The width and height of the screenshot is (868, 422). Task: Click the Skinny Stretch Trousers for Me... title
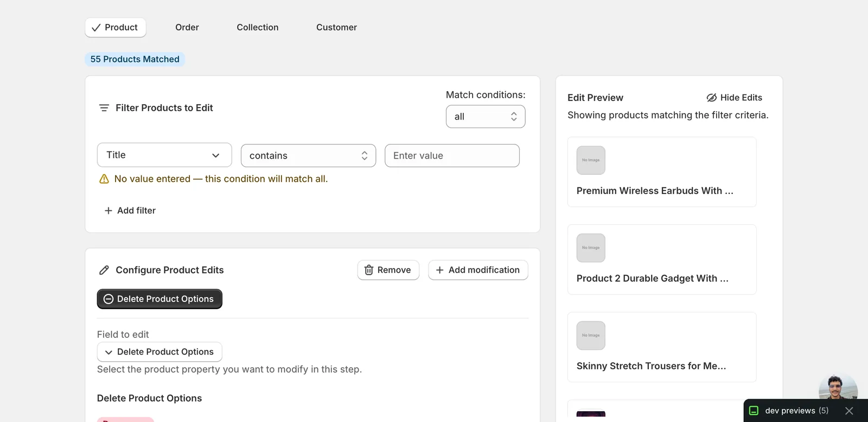(x=651, y=366)
